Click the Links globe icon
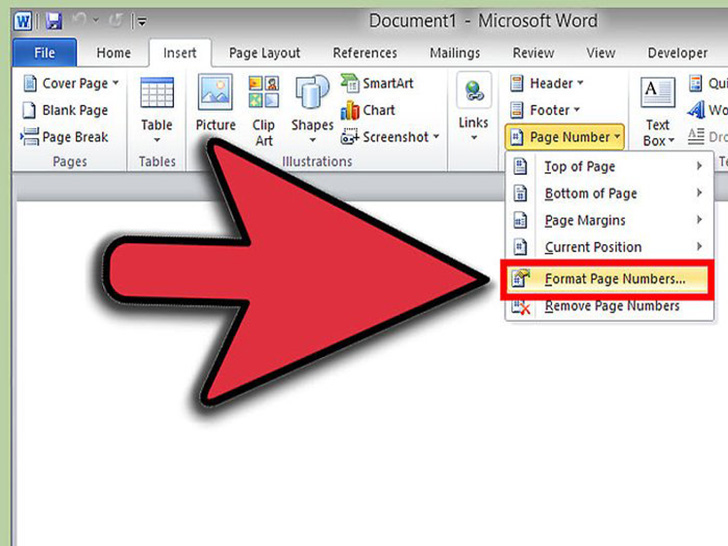This screenshot has width=728, height=546. (x=474, y=91)
